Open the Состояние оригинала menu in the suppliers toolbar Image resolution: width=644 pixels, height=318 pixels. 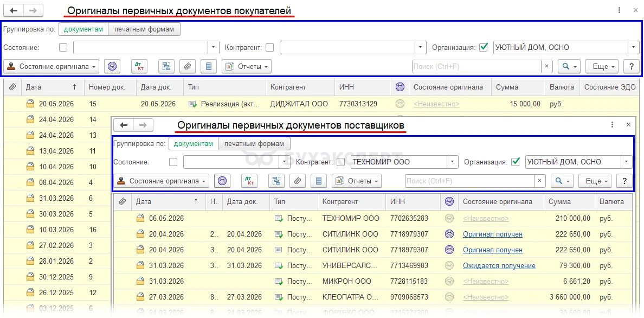162,181
